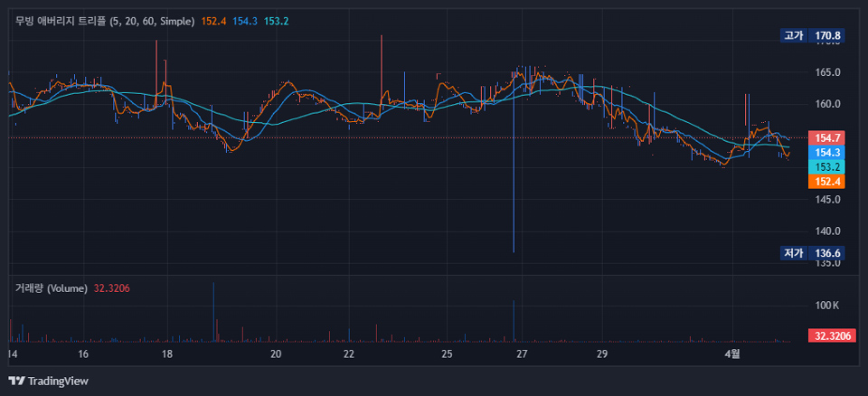The height and width of the screenshot is (396, 868).
Task: Open the TradingView text link
Action: coord(58,381)
